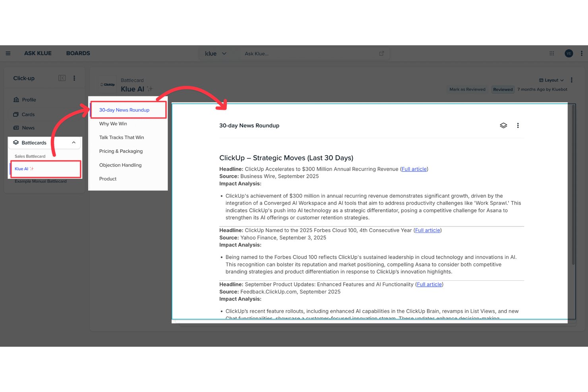Click the News icon in the sidebar
The height and width of the screenshot is (392, 588).
(16, 128)
